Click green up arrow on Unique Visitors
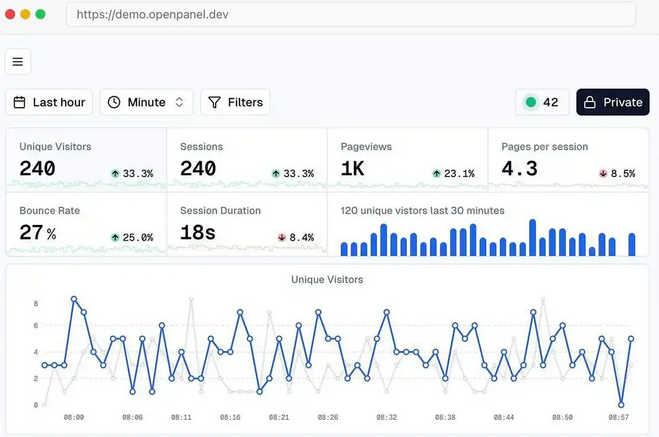Screen dimensions: 659x437 116,173
